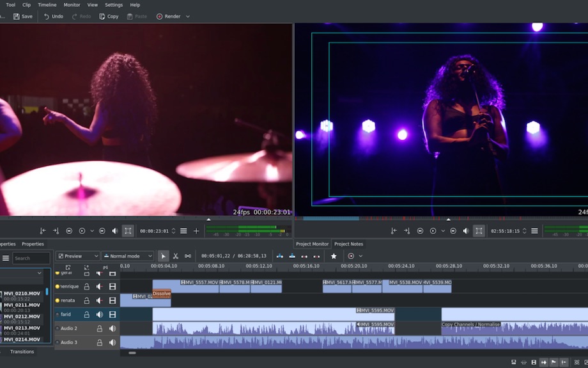The image size is (588, 368).
Task: Toggle edit mode frame icon in clip monitor
Action: (x=128, y=231)
